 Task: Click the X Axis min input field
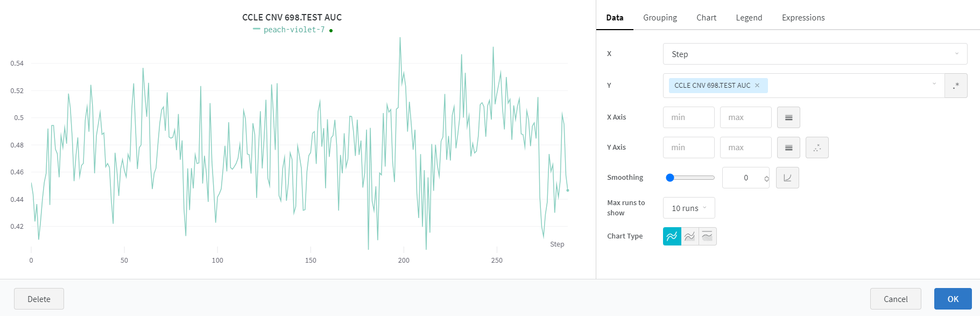coord(688,117)
